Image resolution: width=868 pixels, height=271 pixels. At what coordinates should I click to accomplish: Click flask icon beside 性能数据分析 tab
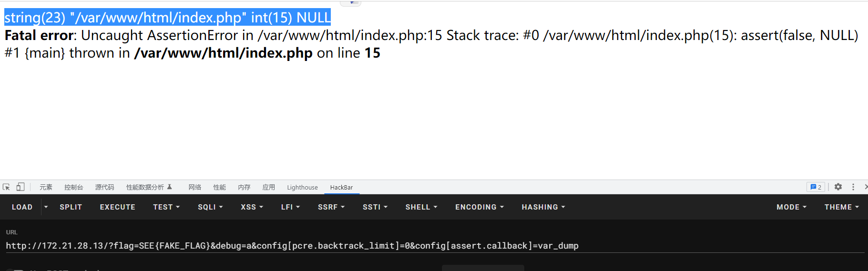coord(170,187)
